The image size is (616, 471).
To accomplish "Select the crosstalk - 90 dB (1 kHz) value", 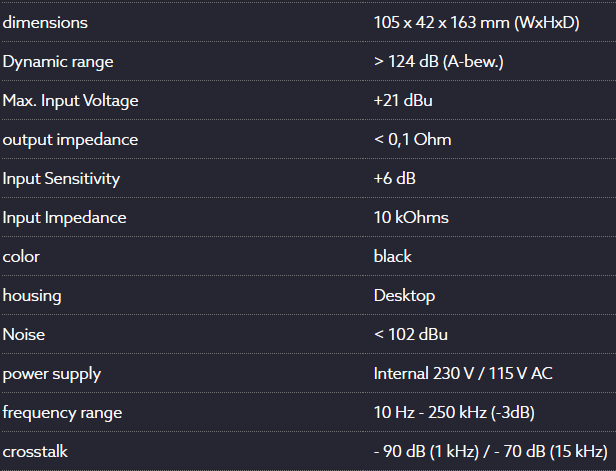I will [x=426, y=452].
